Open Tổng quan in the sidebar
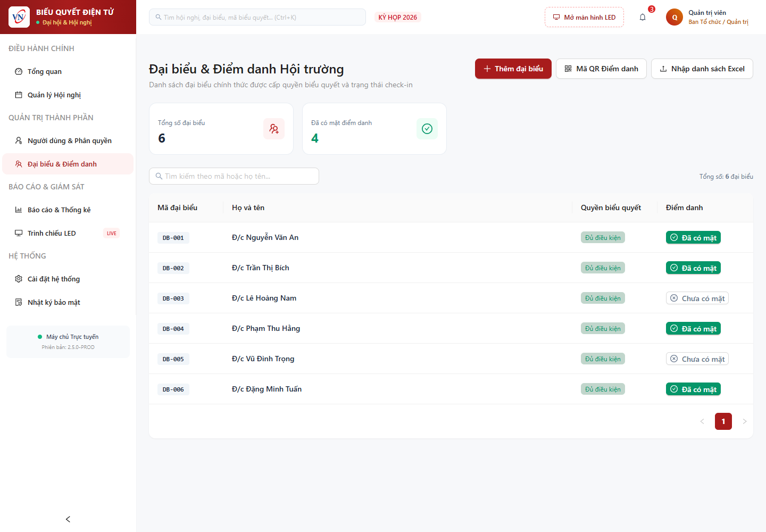This screenshot has height=532, width=766. 68,71
